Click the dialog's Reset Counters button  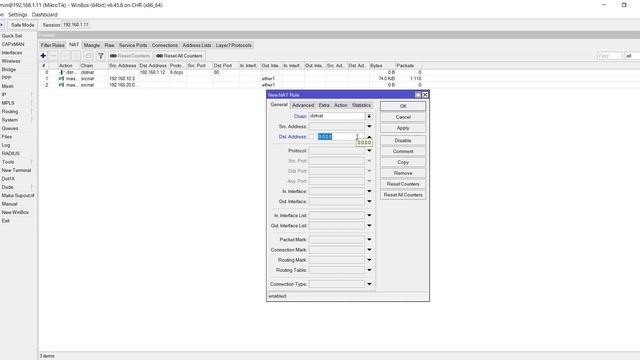point(403,184)
